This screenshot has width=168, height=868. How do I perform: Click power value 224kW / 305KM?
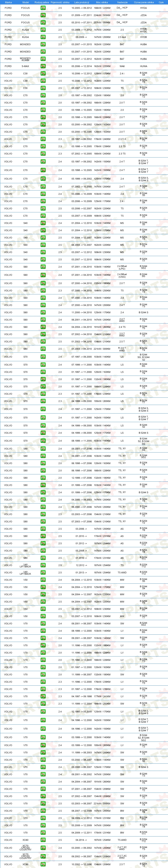102,15
